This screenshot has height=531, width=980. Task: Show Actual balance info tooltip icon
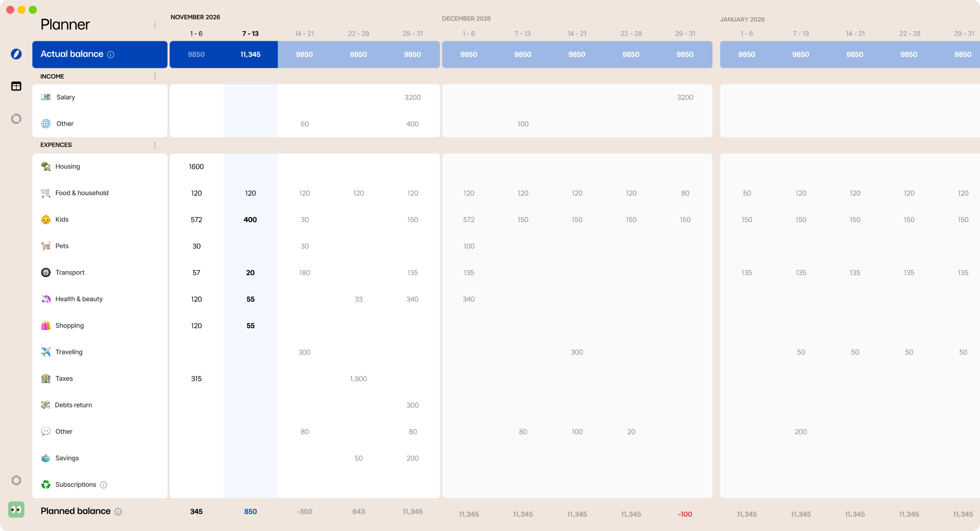tap(111, 54)
